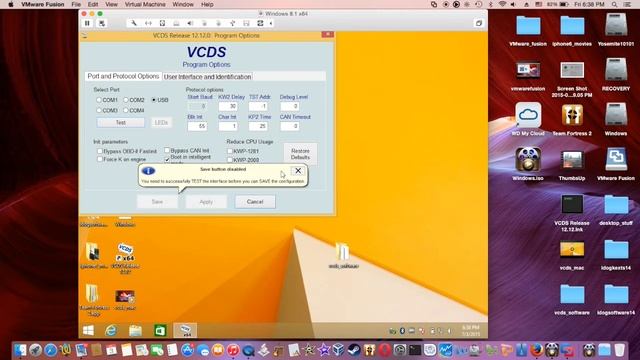Screen dimensions: 640x360
Task: Open Firefox in the Dock
Action: click(536, 350)
